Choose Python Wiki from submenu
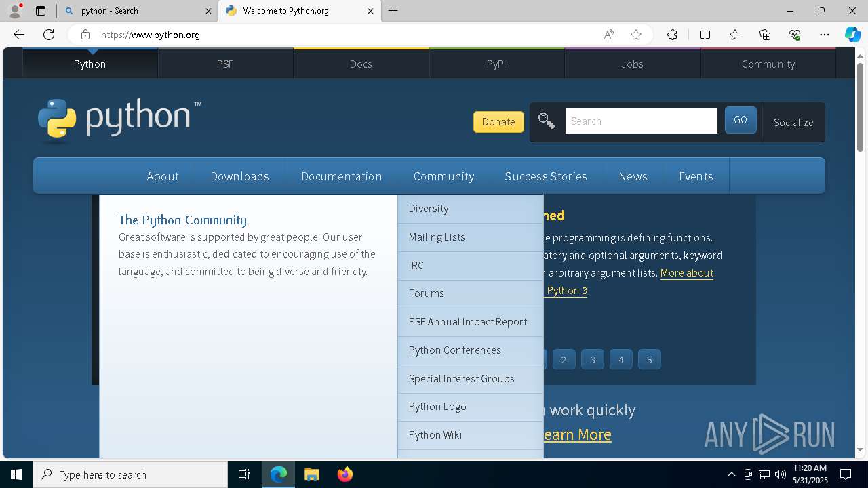The width and height of the screenshot is (868, 488). point(471,435)
